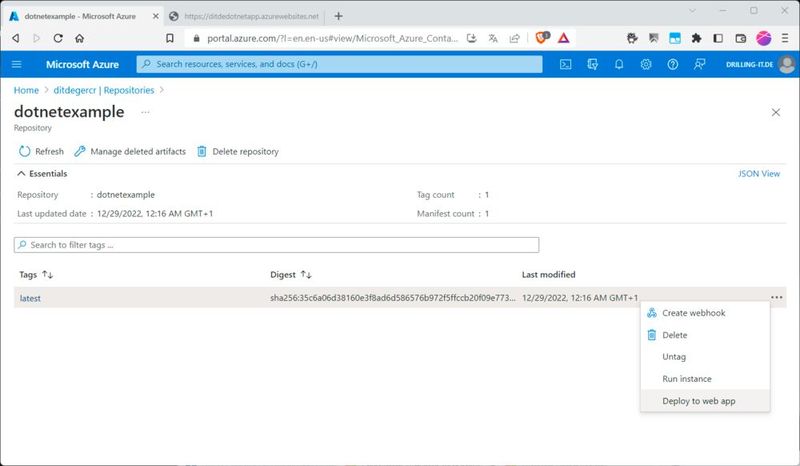Image resolution: width=800 pixels, height=466 pixels.
Task: Sort by the Digest column
Action: pyautogui.click(x=291, y=275)
